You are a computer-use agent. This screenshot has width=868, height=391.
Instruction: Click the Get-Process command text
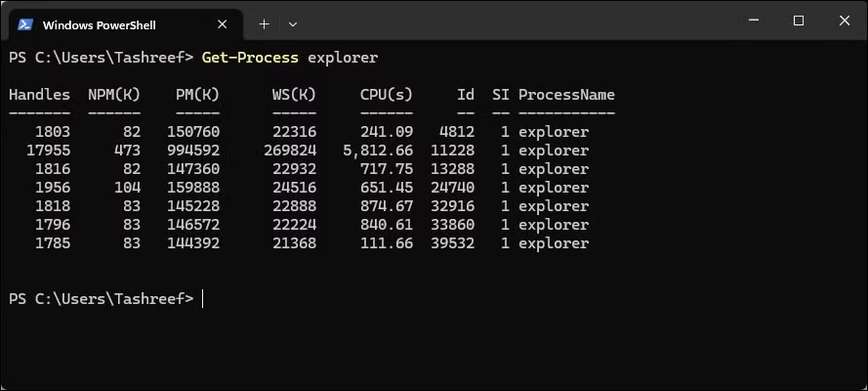pyautogui.click(x=250, y=58)
